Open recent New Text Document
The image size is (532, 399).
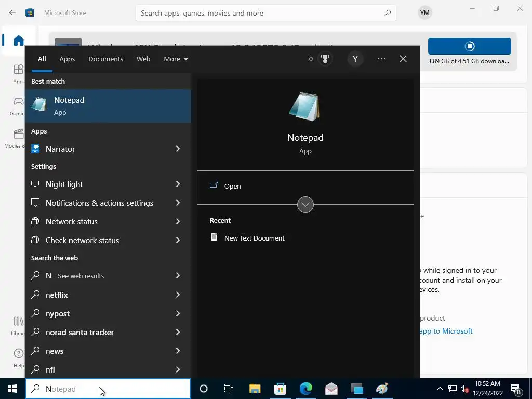254,238
